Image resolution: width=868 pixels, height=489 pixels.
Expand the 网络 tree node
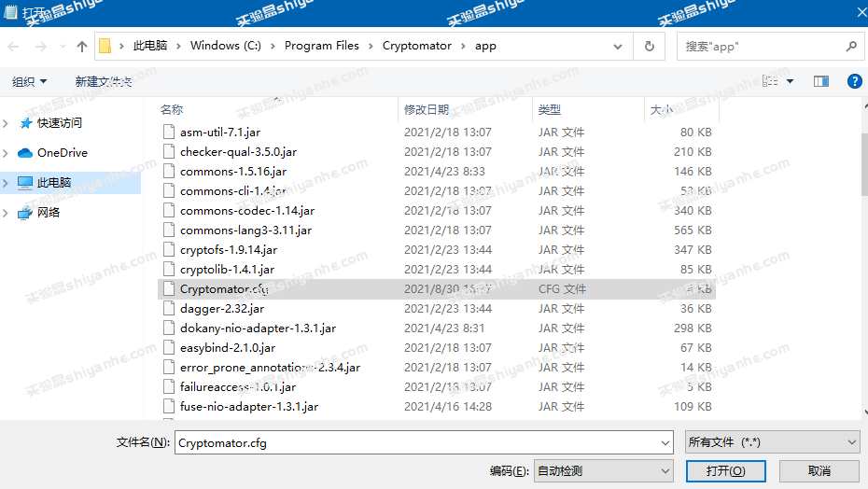(x=7, y=213)
